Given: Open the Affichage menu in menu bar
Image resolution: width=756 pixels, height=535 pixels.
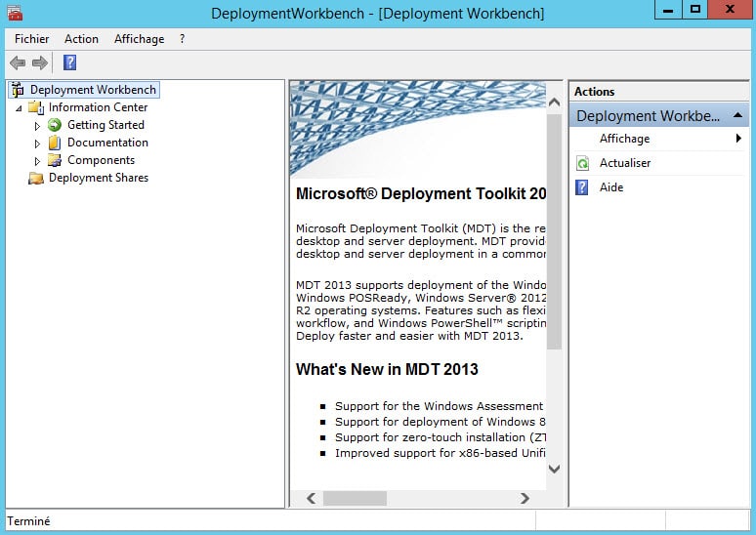Looking at the screenshot, I should pos(140,39).
